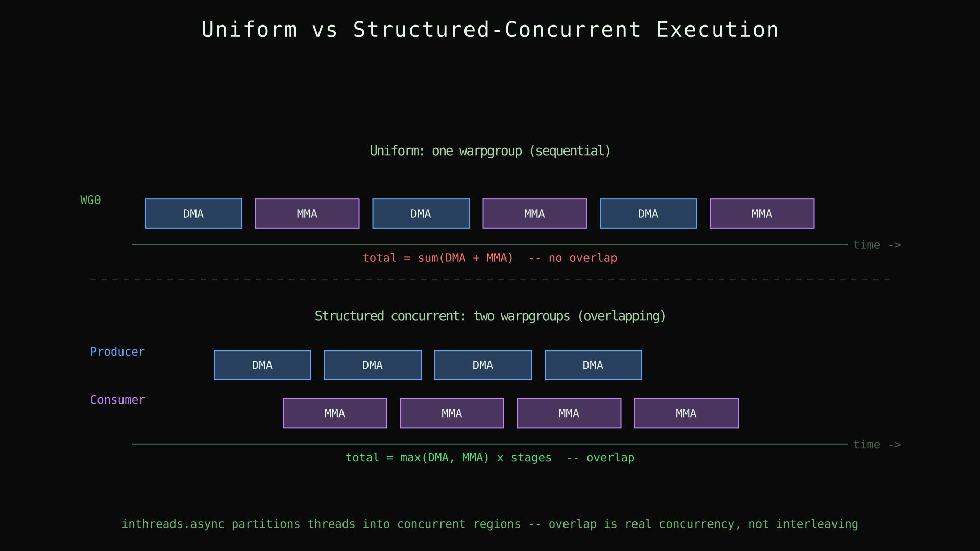Click the last MMA block in Consumer row

(686, 413)
